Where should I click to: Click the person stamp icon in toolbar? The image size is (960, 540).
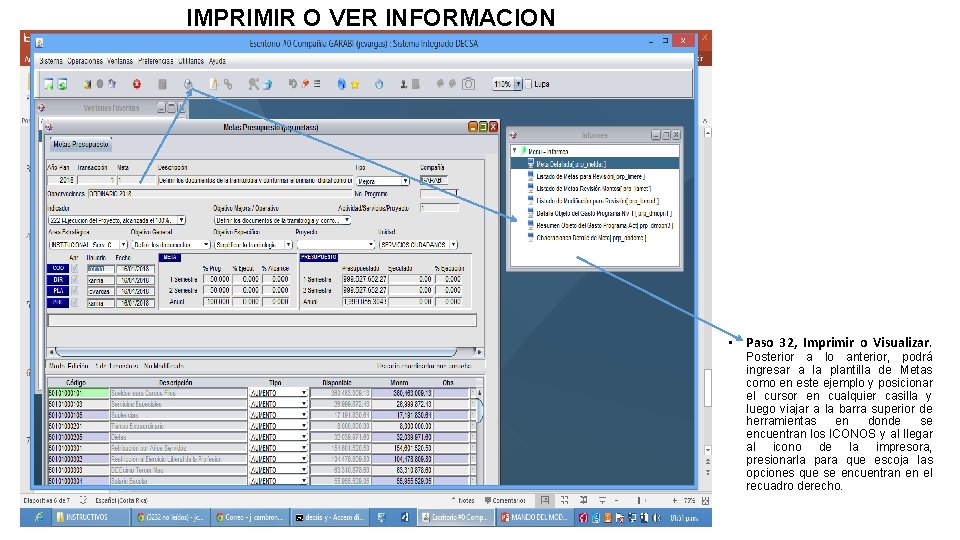[403, 84]
